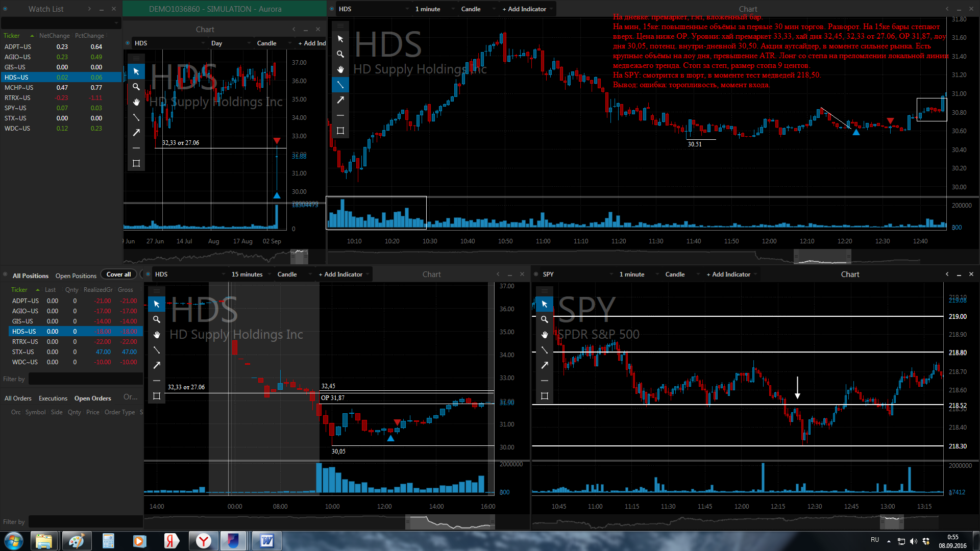Click HDS 1 minute chart overview range slider
This screenshot has width=980, height=551.
tap(822, 257)
